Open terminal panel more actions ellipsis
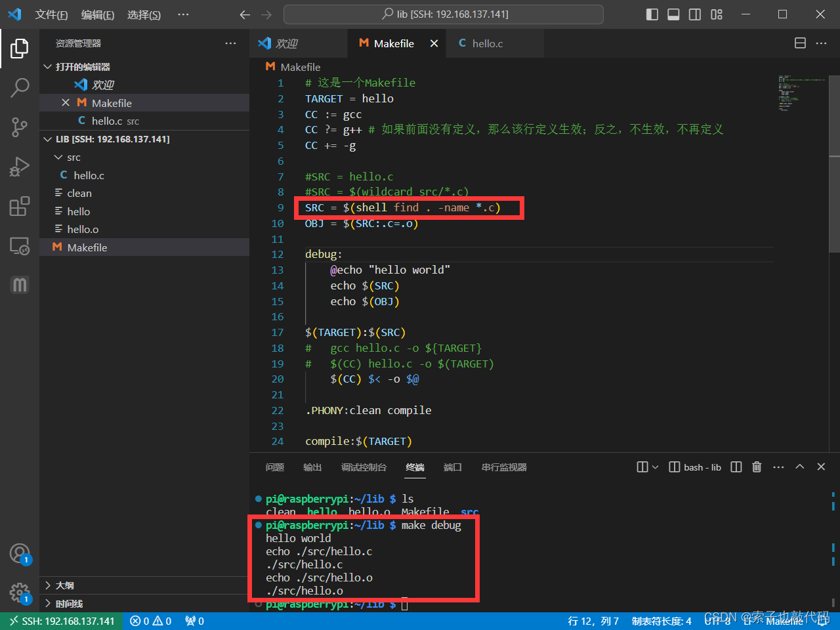 778,467
